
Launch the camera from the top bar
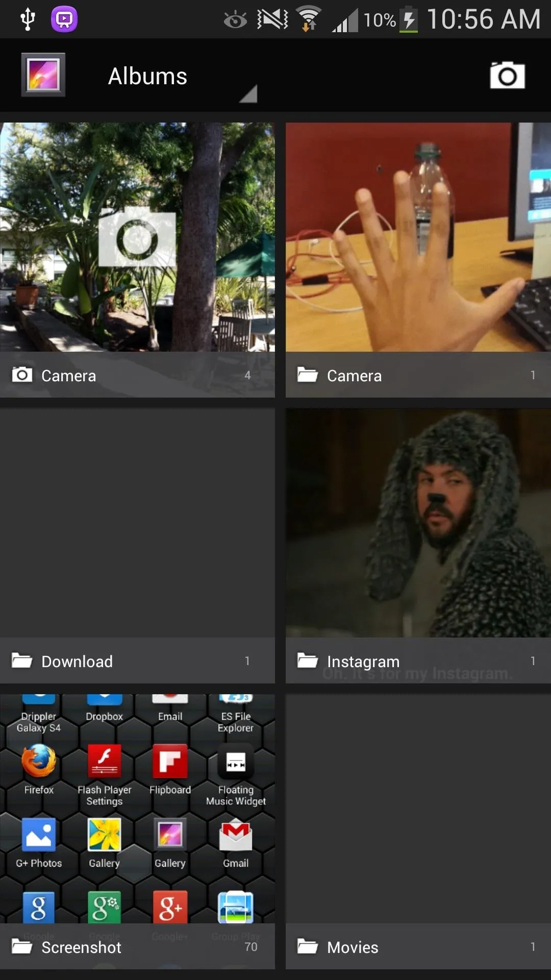tap(507, 76)
